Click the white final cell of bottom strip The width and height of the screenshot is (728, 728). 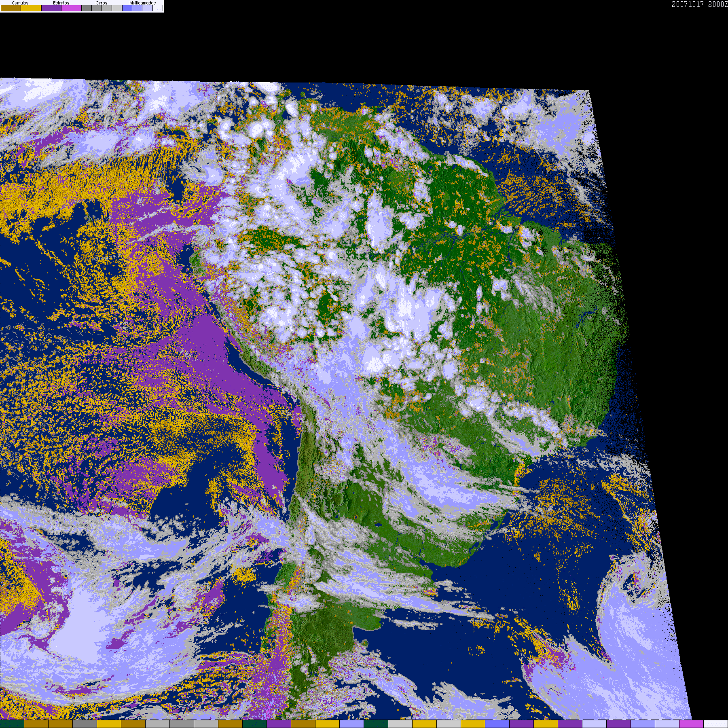coord(716,724)
